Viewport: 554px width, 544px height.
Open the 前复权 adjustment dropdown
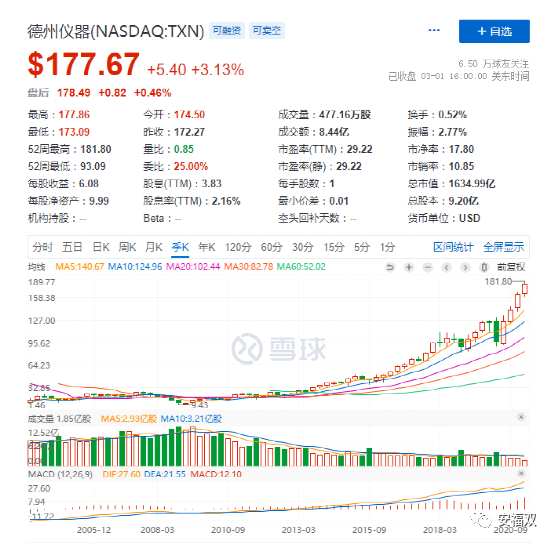click(511, 267)
